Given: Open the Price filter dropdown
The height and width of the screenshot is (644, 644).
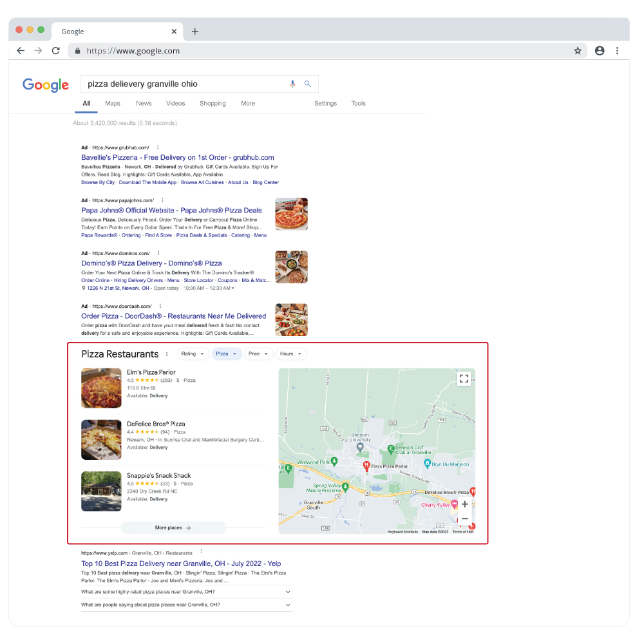Looking at the screenshot, I should pos(258,354).
